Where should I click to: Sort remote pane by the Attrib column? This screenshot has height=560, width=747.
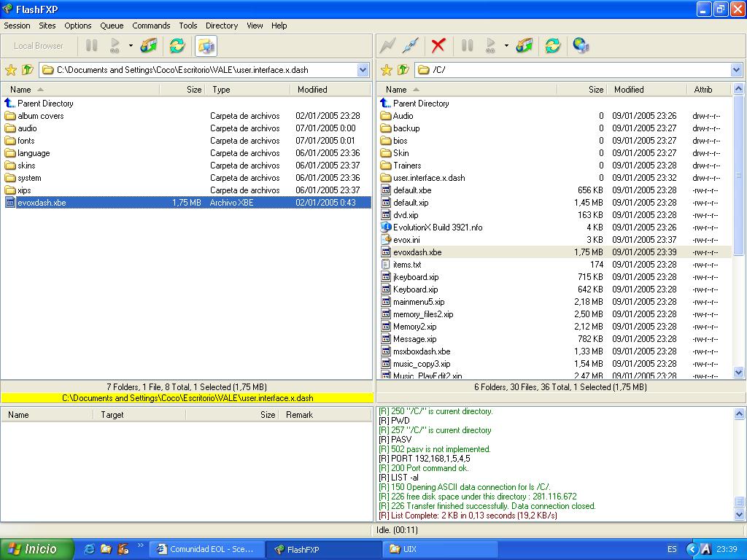coord(709,90)
